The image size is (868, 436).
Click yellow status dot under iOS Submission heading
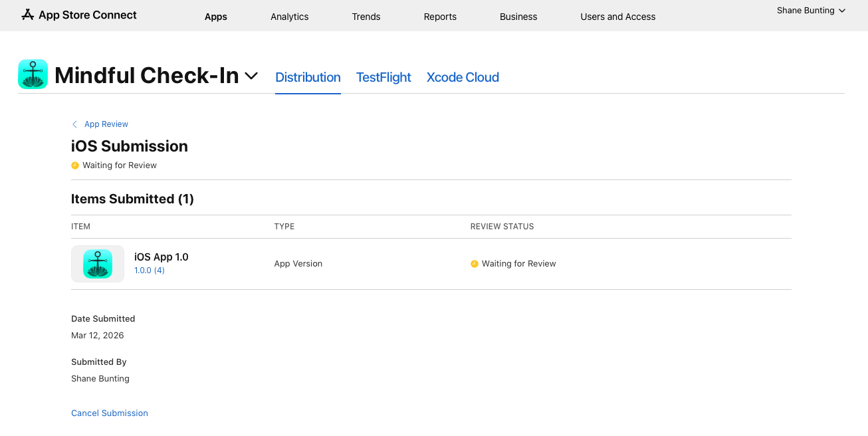pyautogui.click(x=75, y=165)
